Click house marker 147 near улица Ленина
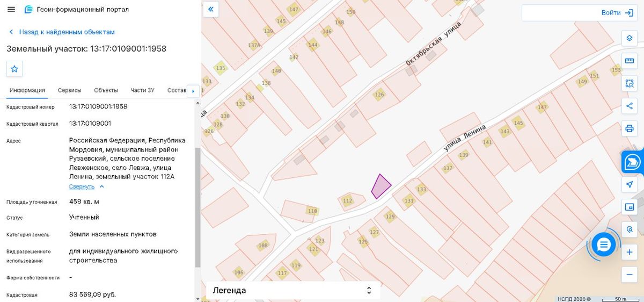This screenshot has width=644, height=302. point(542,107)
